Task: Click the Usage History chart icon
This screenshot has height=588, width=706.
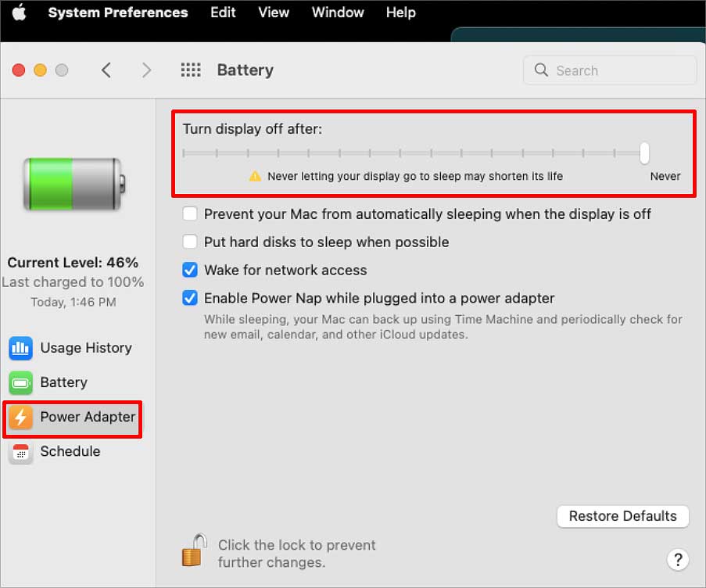Action: [x=20, y=348]
